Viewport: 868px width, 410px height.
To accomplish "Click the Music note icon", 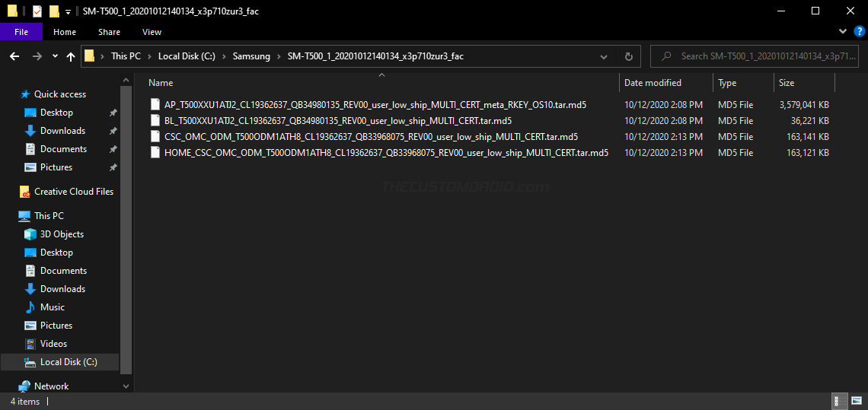I will (30, 307).
